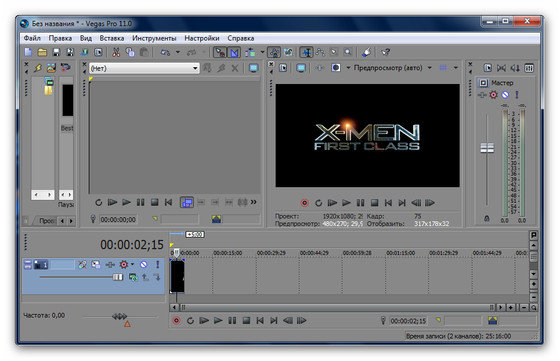Image resolution: width=560 pixels, height=361 pixels.
Task: Click the Master volume fader handle
Action: click(x=487, y=148)
